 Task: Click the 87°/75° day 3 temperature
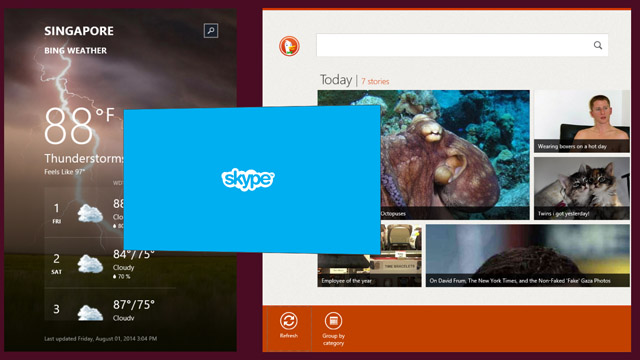(x=134, y=305)
